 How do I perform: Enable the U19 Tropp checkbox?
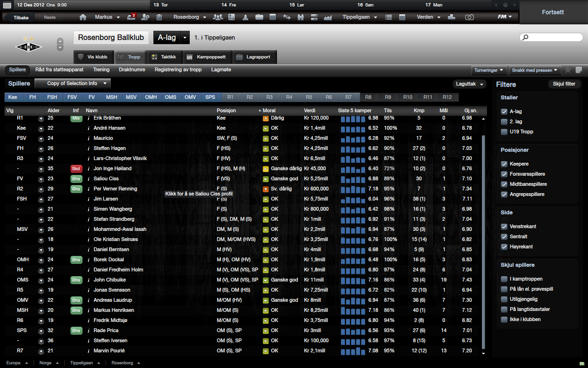pos(504,132)
